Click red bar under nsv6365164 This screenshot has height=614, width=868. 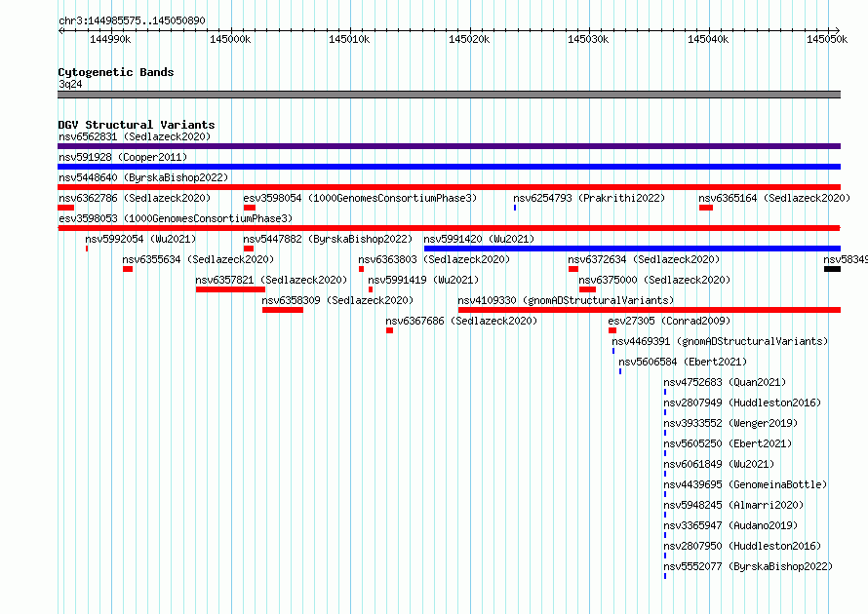pos(706,208)
